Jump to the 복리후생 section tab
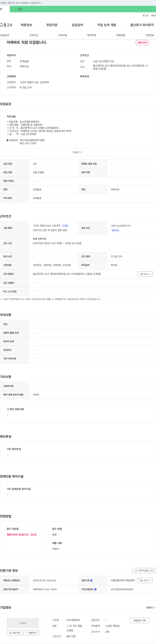The width and height of the screenshot is (156, 644). (x=91, y=35)
